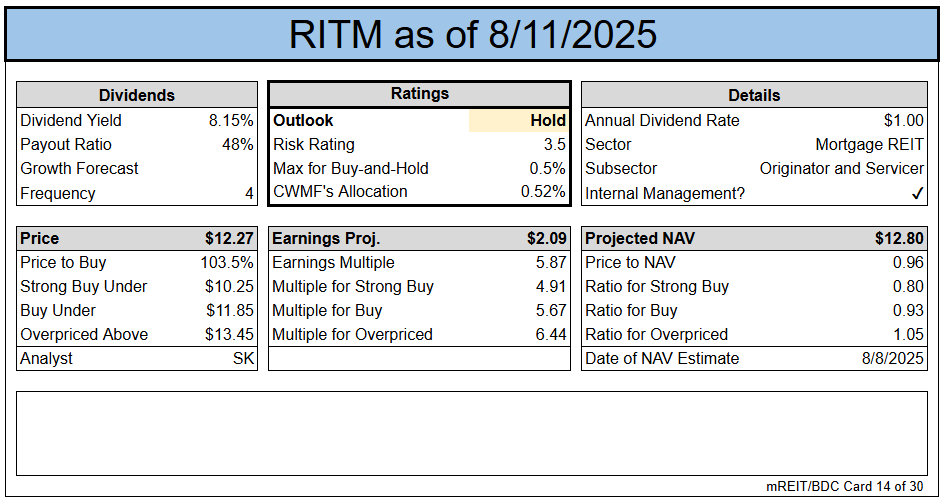Image resolution: width=942 pixels, height=500 pixels.
Task: Select Multiple for Overpriced 6.44 value
Action: pos(551,334)
